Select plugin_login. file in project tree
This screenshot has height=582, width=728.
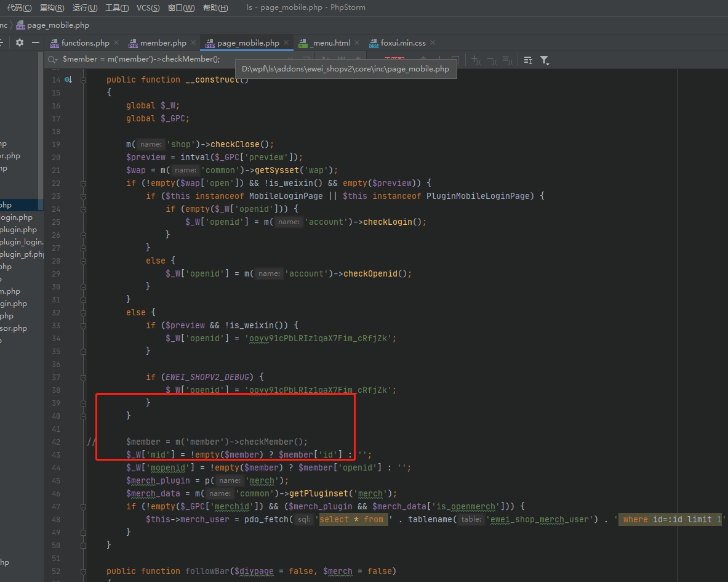[22, 242]
